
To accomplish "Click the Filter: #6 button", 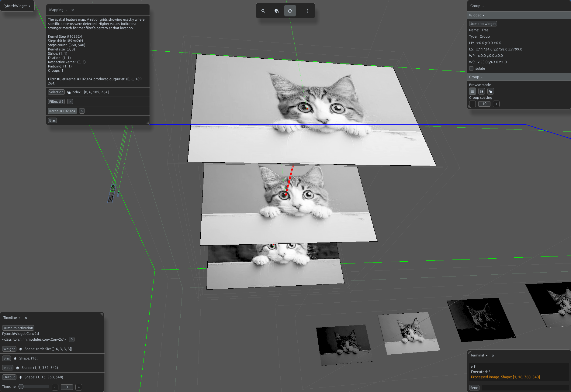I will (56, 101).
